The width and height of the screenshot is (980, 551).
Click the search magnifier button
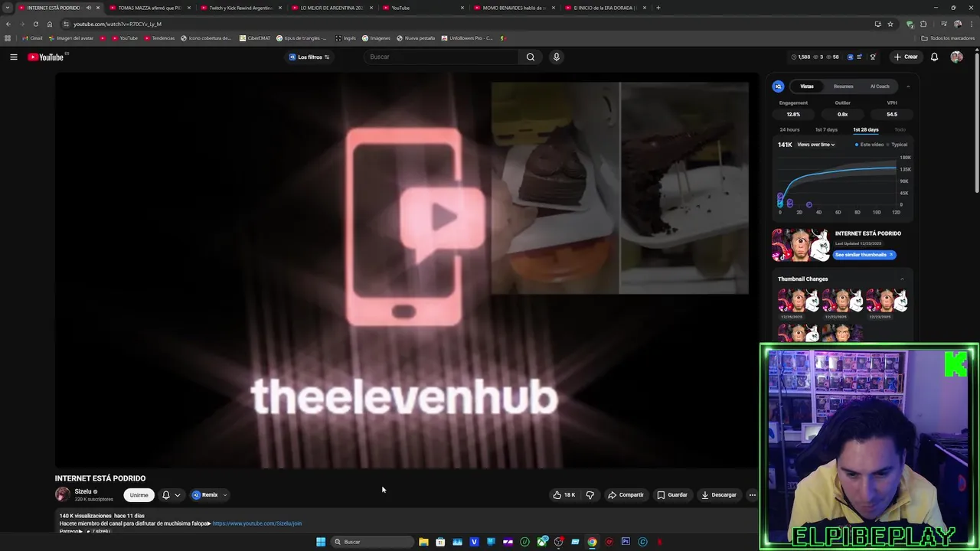click(x=531, y=57)
